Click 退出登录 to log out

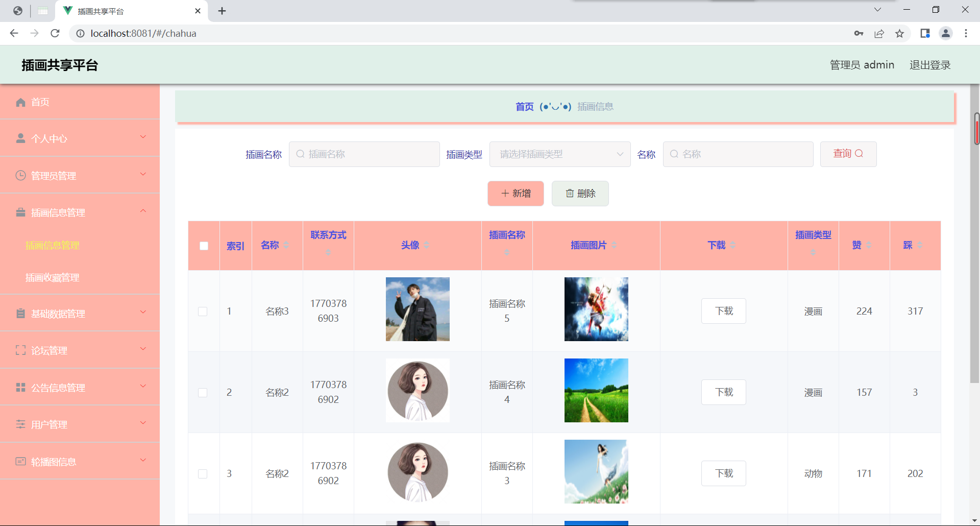(930, 65)
